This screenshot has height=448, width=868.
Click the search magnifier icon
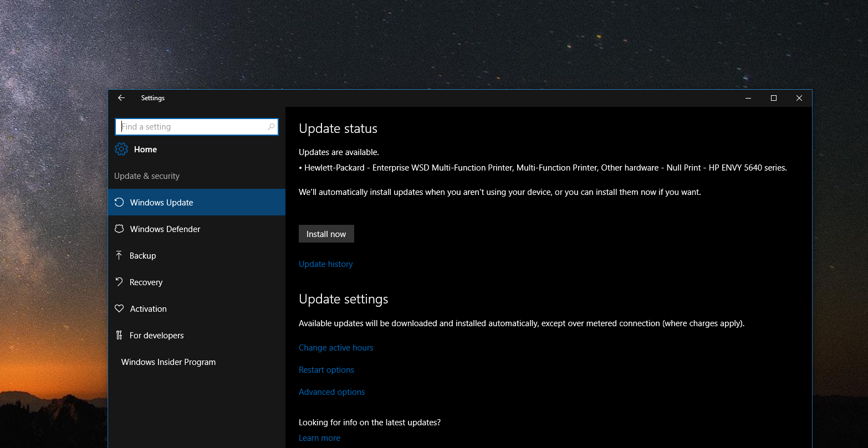[271, 127]
